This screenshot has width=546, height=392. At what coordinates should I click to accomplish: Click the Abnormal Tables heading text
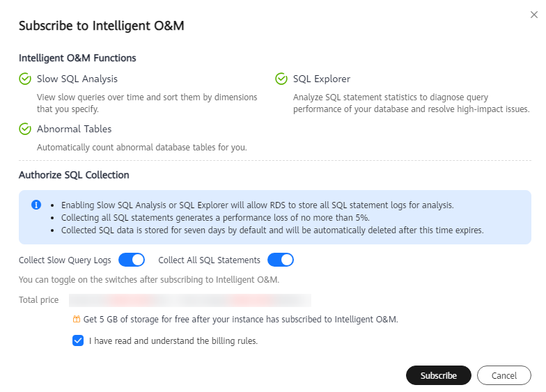pyautogui.click(x=74, y=130)
